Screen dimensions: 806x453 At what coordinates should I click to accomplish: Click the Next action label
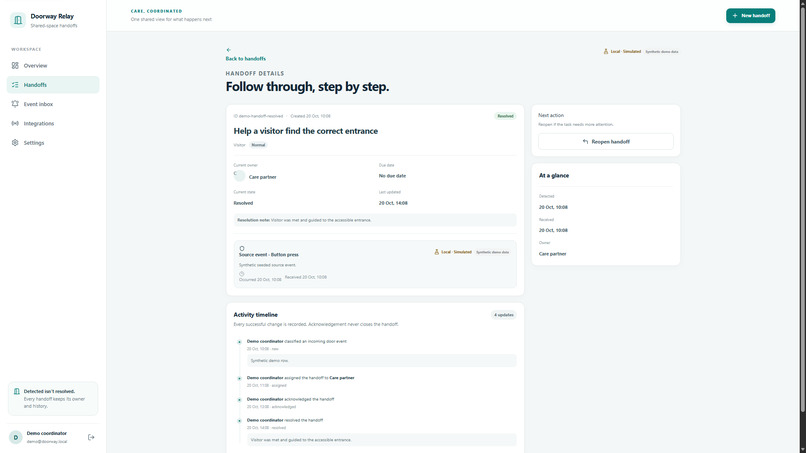click(551, 115)
